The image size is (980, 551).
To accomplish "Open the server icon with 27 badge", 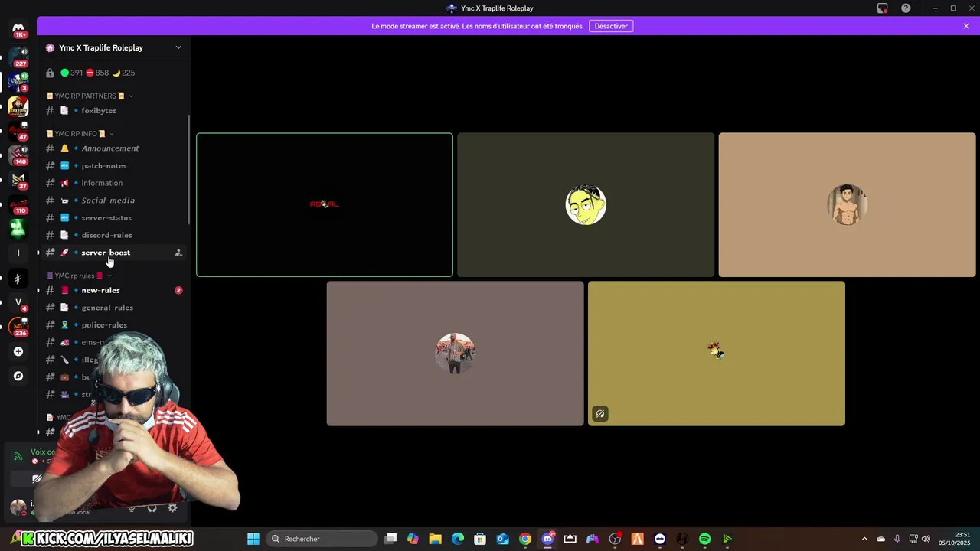I will pos(18,179).
